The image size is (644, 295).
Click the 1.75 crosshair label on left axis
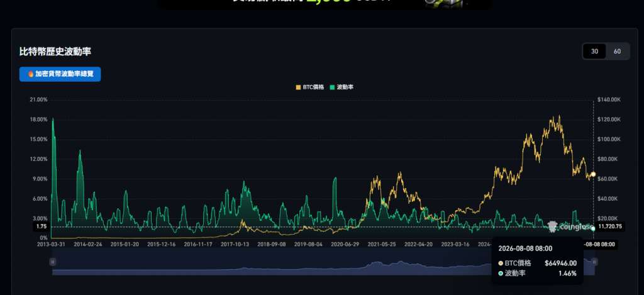42,226
